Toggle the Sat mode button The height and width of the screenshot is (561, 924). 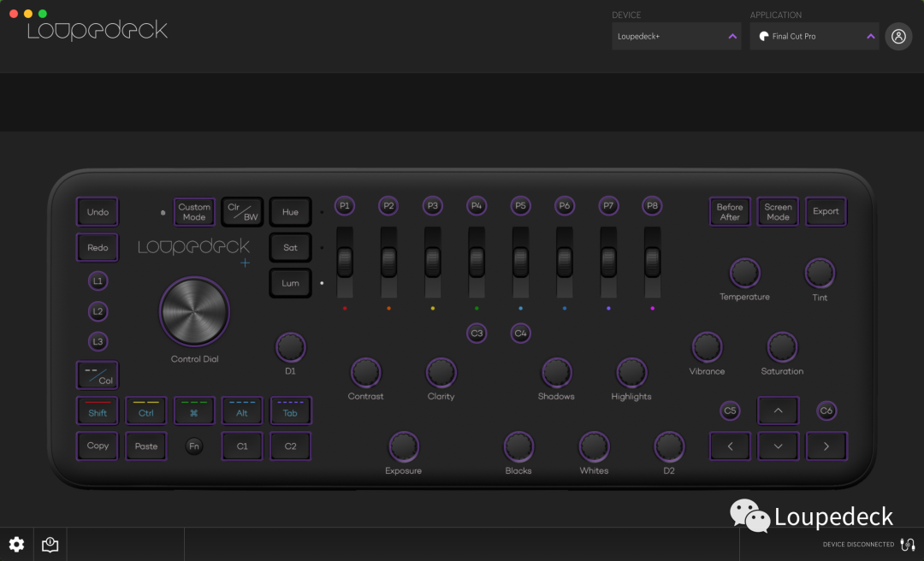click(x=290, y=247)
